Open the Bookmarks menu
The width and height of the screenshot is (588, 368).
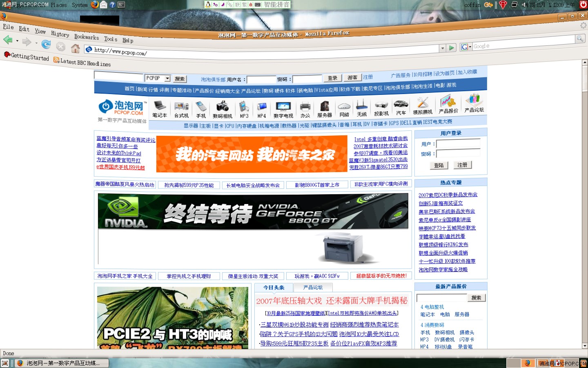[x=87, y=36]
